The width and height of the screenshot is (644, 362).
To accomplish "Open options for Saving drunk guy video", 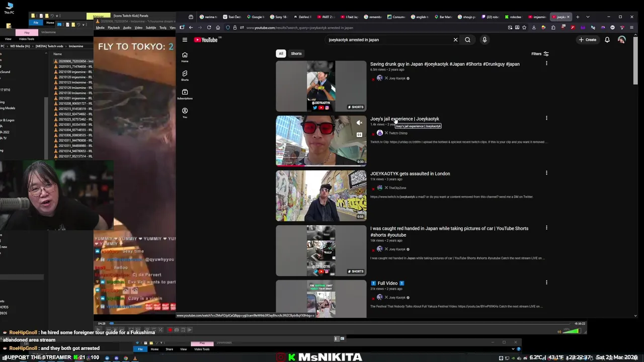I will point(546,63).
